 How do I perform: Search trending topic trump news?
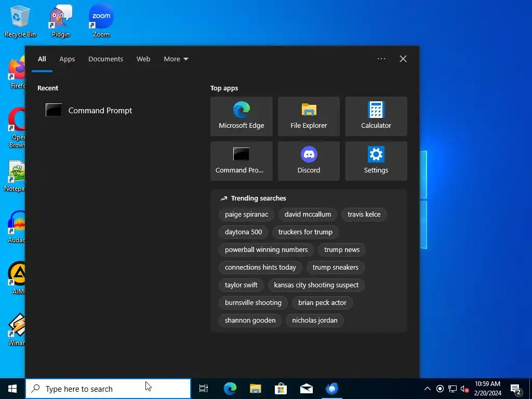(x=342, y=250)
